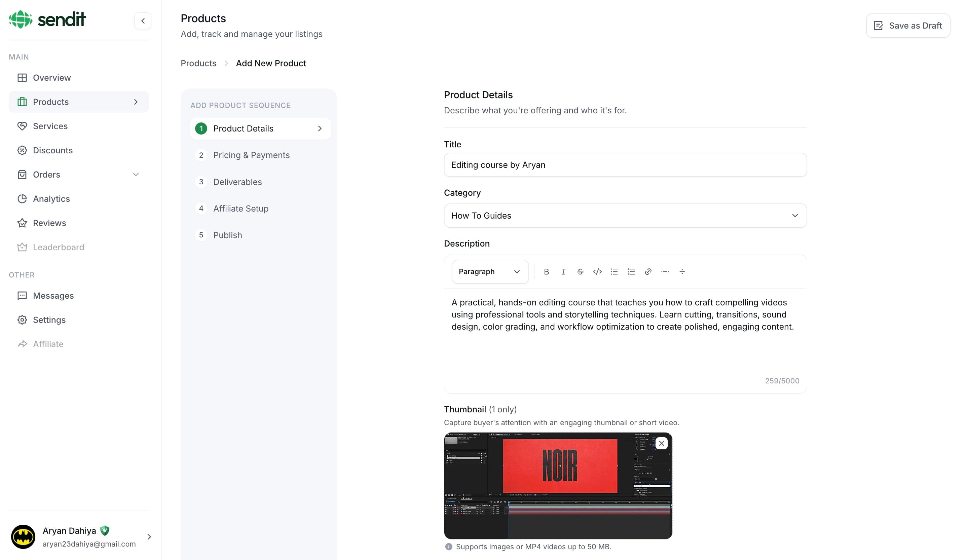Click the Overview grid icon
Viewport: 967px width, 560px height.
coord(22,78)
